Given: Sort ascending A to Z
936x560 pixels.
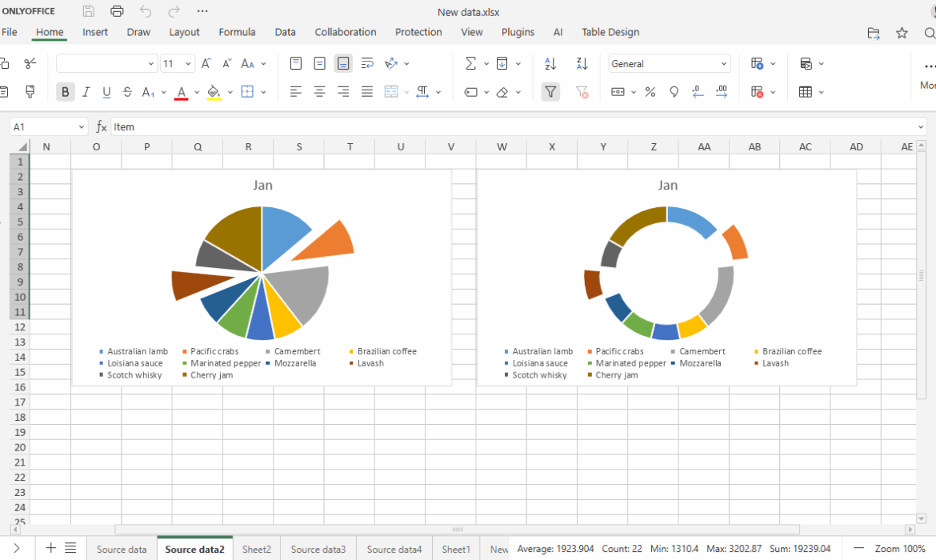Looking at the screenshot, I should point(550,64).
